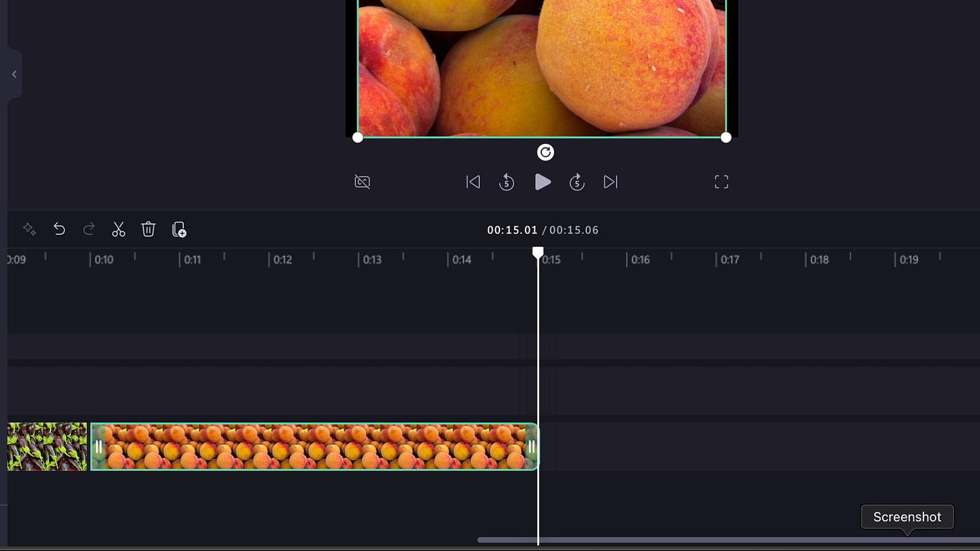Click the current time 00:15.01

(512, 230)
